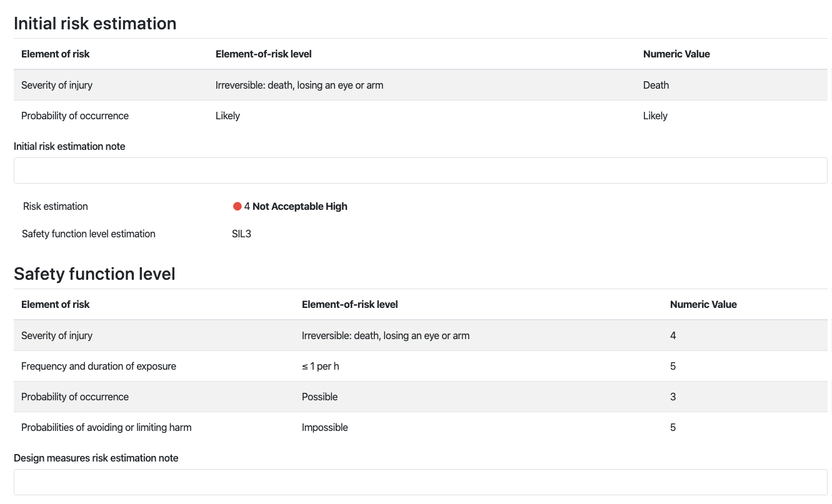
Task: Select the Probability of occurrence Likely row
Action: pos(421,116)
